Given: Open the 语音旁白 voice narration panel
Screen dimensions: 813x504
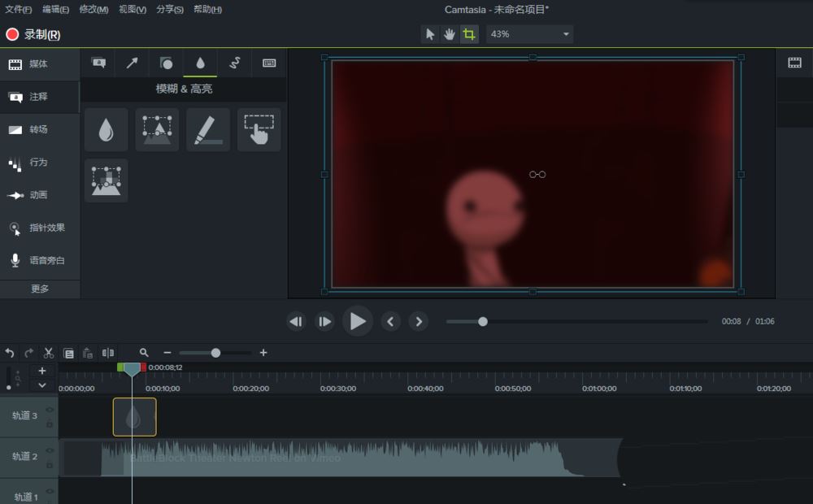Looking at the screenshot, I should pyautogui.click(x=39, y=260).
